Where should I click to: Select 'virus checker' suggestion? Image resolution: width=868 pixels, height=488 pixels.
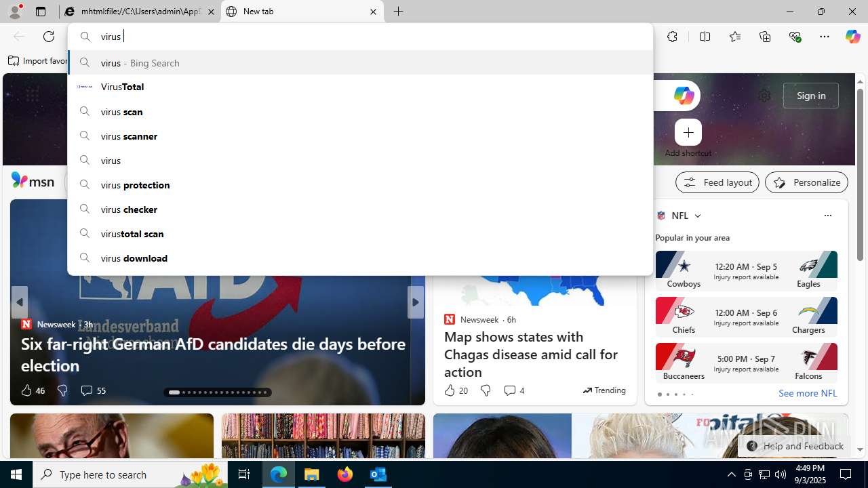click(360, 209)
